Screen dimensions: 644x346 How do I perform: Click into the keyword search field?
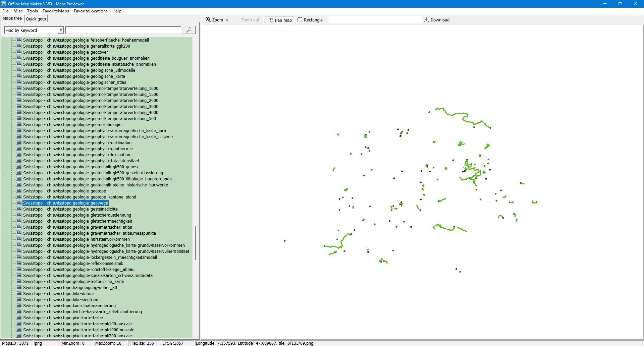123,30
